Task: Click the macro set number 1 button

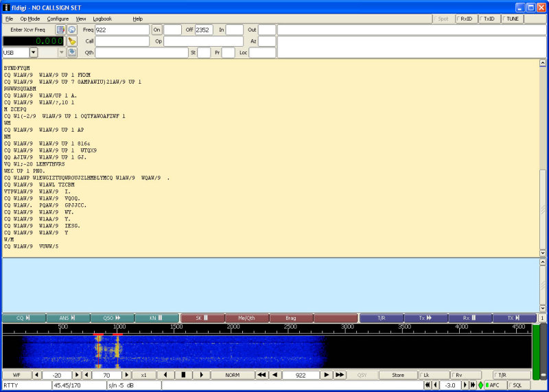Action: (542, 318)
